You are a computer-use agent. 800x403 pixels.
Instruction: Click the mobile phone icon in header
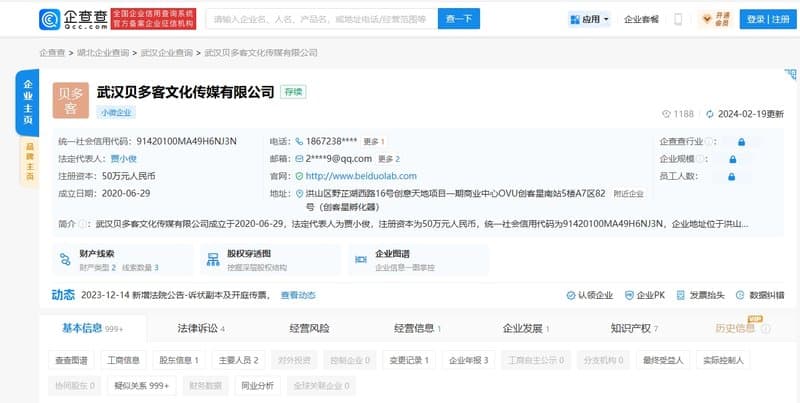pos(678,19)
